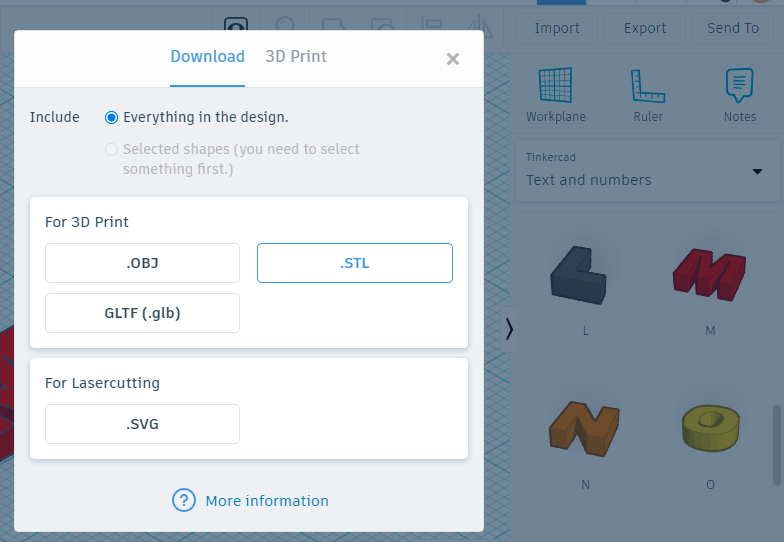This screenshot has width=784, height=542.
Task: Close the Download dialog
Action: (453, 59)
